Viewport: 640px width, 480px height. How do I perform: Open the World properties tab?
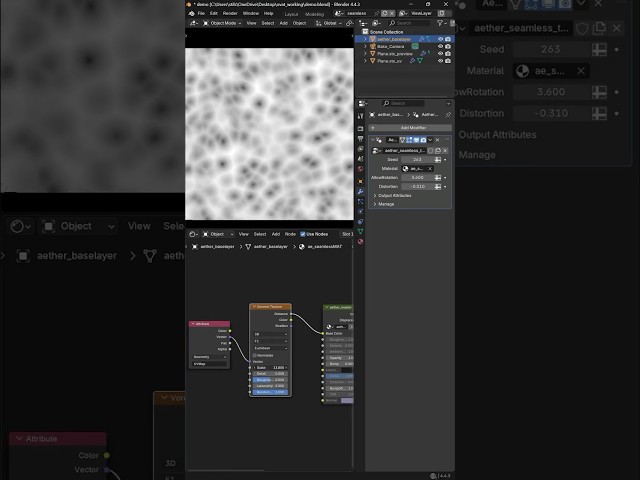[360, 169]
